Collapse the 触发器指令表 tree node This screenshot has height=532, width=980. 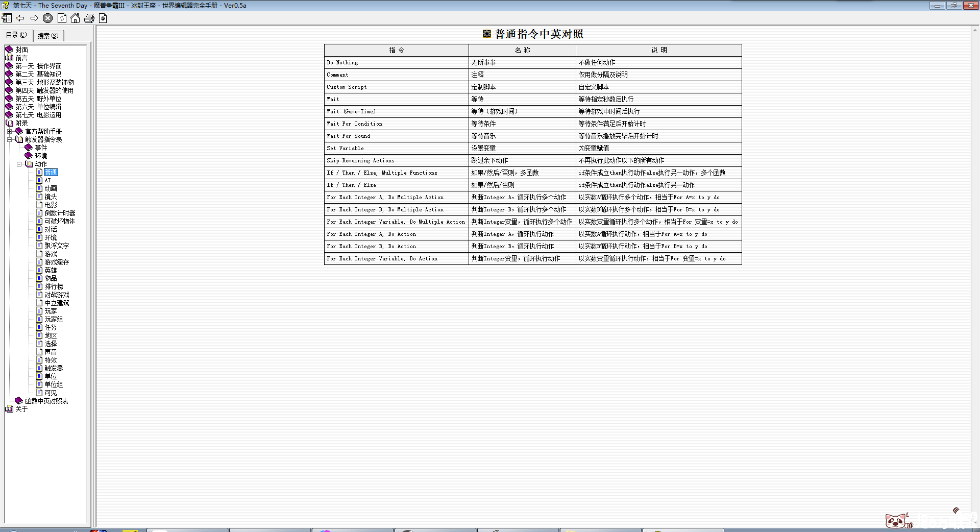9,139
